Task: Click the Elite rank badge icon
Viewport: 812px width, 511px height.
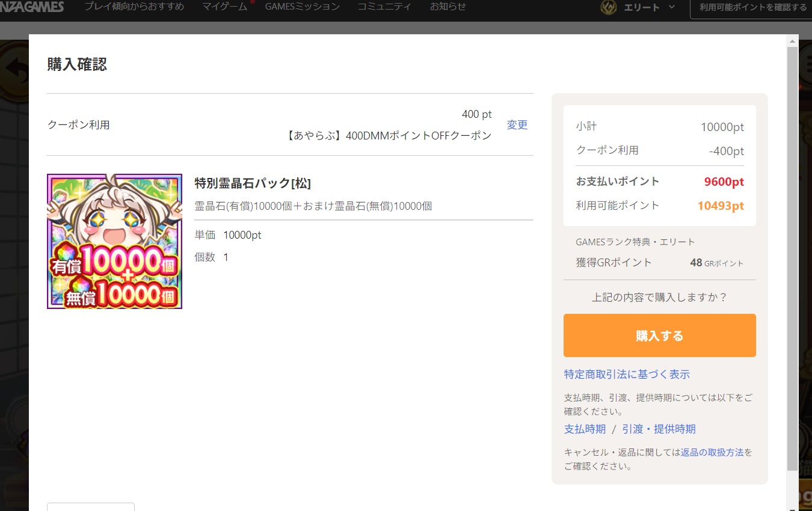Action: coord(610,8)
